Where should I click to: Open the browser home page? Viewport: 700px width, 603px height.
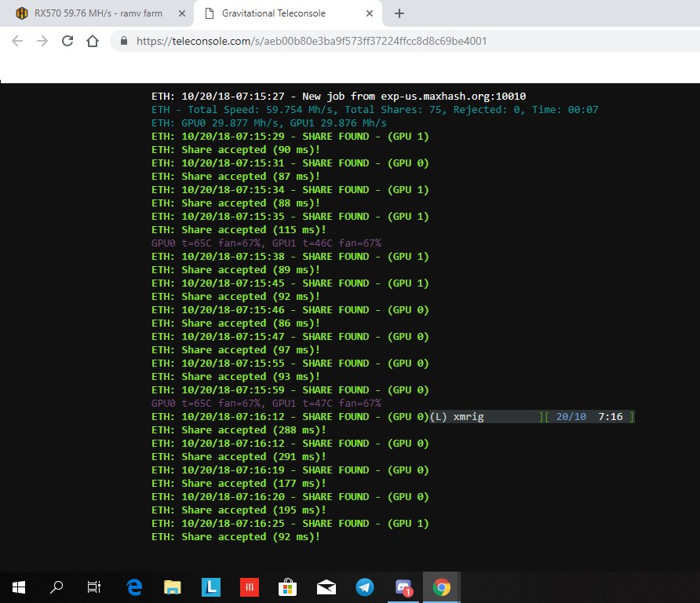coord(93,41)
